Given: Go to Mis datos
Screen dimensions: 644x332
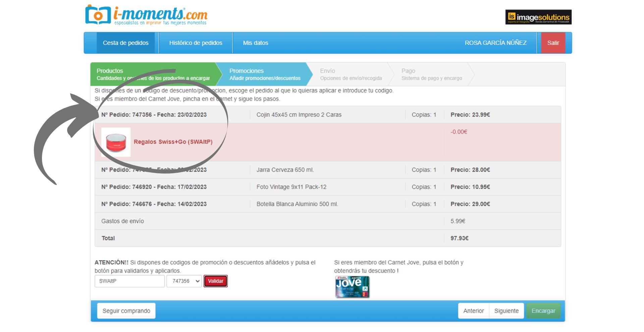Looking at the screenshot, I should tap(256, 43).
